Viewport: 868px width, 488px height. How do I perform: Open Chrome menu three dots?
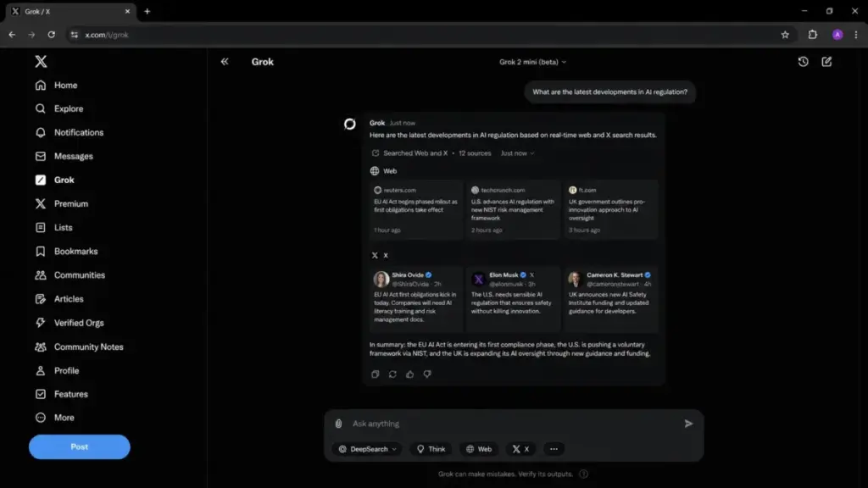pos(856,34)
